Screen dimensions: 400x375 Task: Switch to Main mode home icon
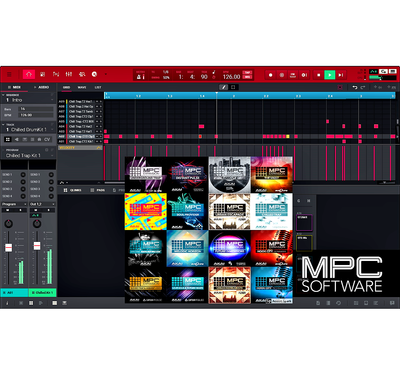pyautogui.click(x=29, y=74)
